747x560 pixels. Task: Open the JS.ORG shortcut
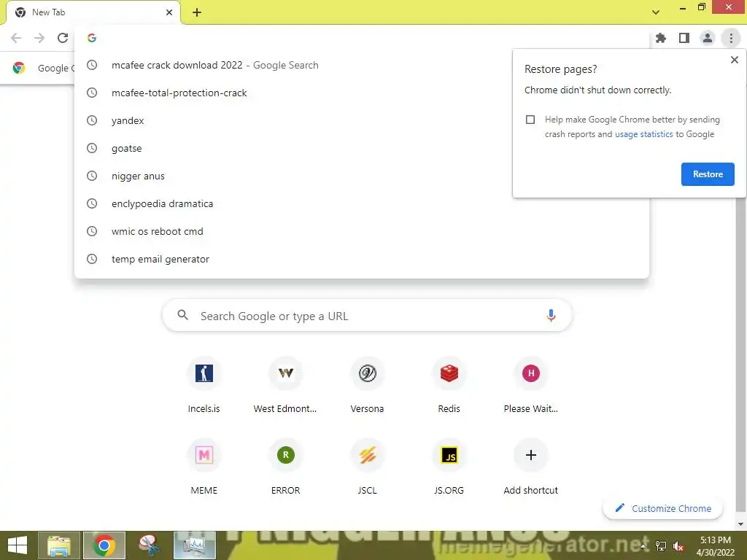click(449, 467)
